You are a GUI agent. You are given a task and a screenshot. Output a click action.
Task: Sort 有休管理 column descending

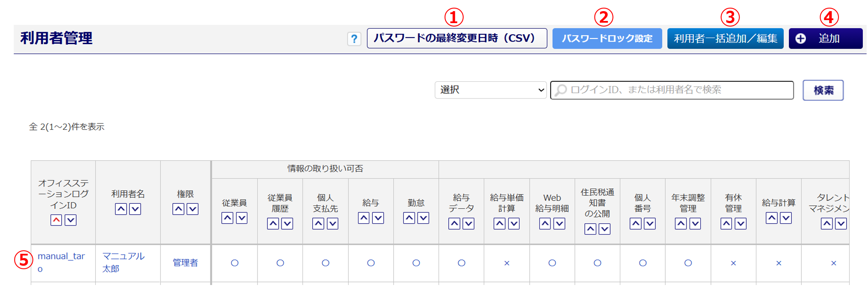click(x=741, y=223)
